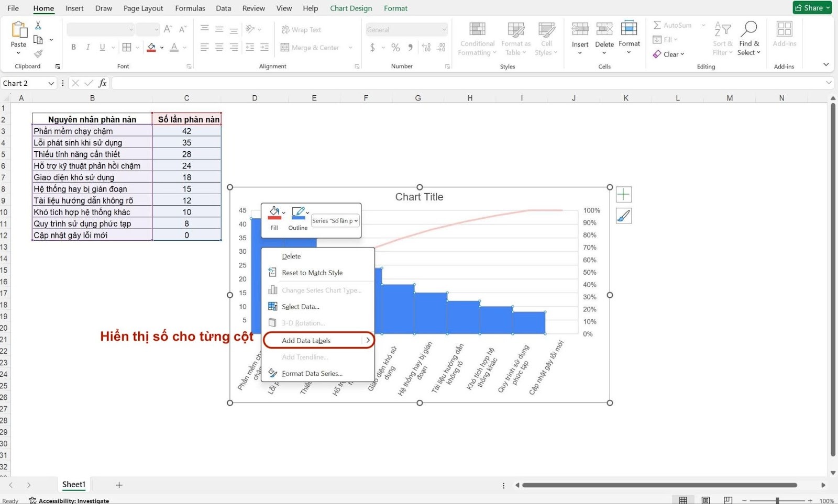Open the Chart Design ribbon tab
The width and height of the screenshot is (838, 504).
[351, 8]
